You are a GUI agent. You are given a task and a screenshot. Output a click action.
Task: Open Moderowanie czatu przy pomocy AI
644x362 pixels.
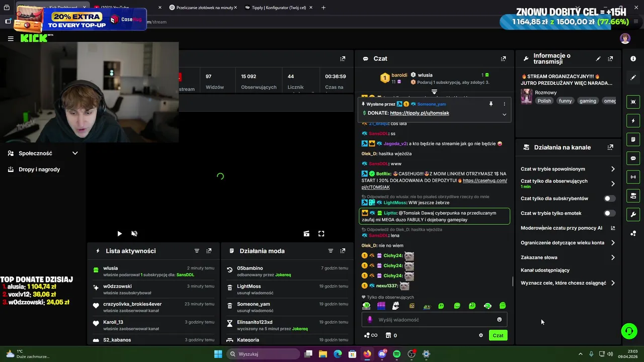coord(568,228)
